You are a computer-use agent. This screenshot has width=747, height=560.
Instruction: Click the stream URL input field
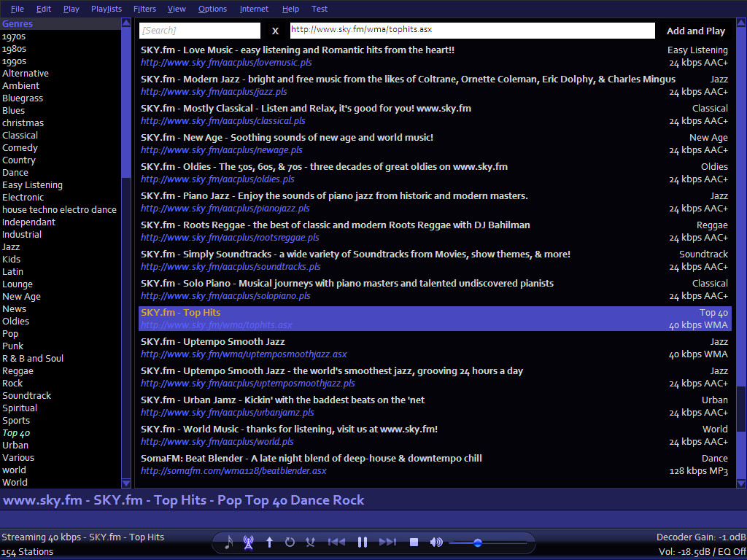pos(473,31)
